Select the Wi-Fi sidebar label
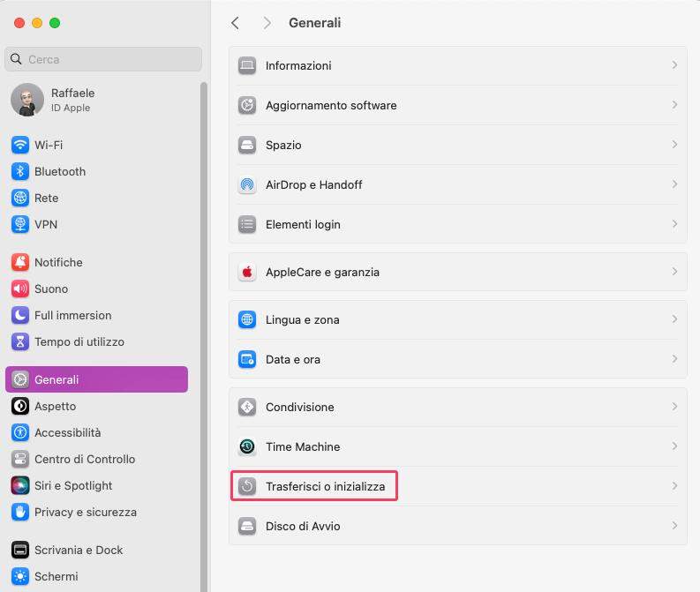 pos(49,145)
